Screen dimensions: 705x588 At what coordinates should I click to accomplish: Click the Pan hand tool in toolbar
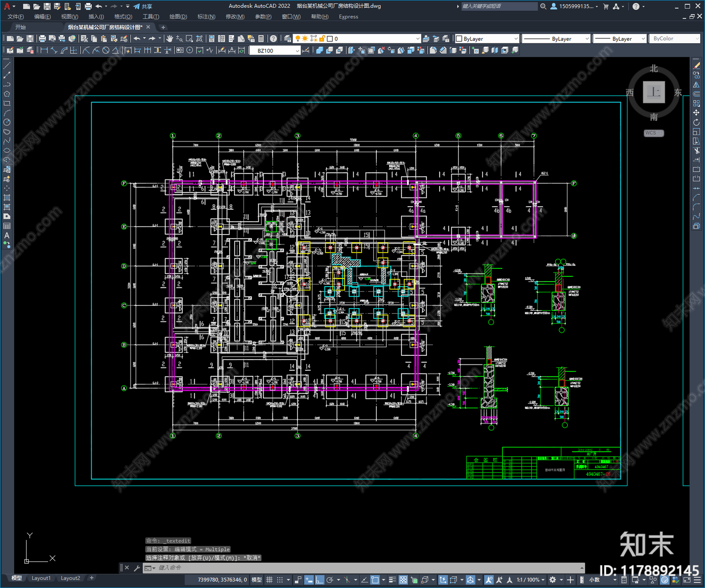pos(170,39)
